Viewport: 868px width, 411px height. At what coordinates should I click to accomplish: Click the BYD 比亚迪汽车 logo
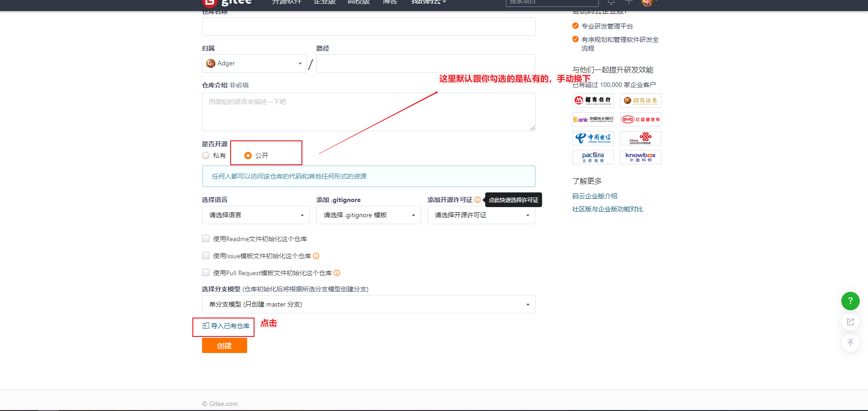coord(640,119)
